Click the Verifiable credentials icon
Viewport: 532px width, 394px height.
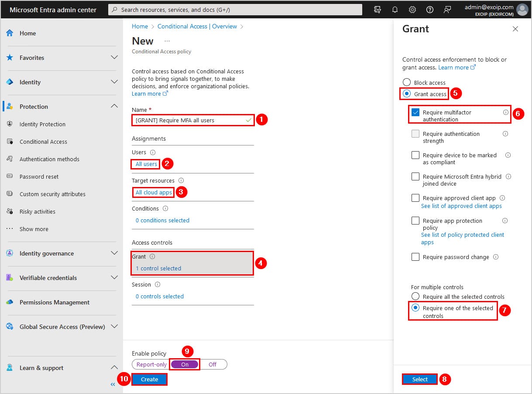pos(10,278)
